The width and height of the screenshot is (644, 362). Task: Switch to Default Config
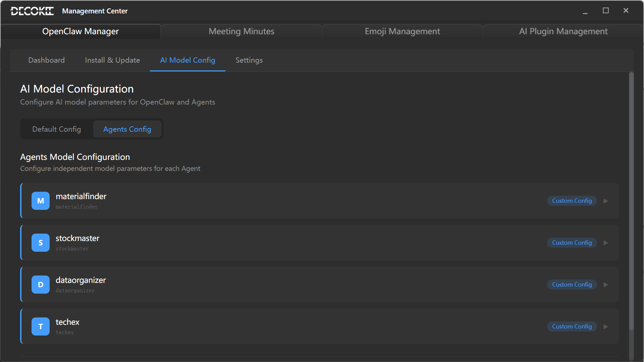point(57,129)
